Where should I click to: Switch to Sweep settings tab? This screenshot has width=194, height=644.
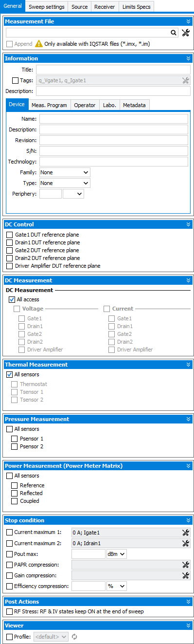[x=47, y=7]
